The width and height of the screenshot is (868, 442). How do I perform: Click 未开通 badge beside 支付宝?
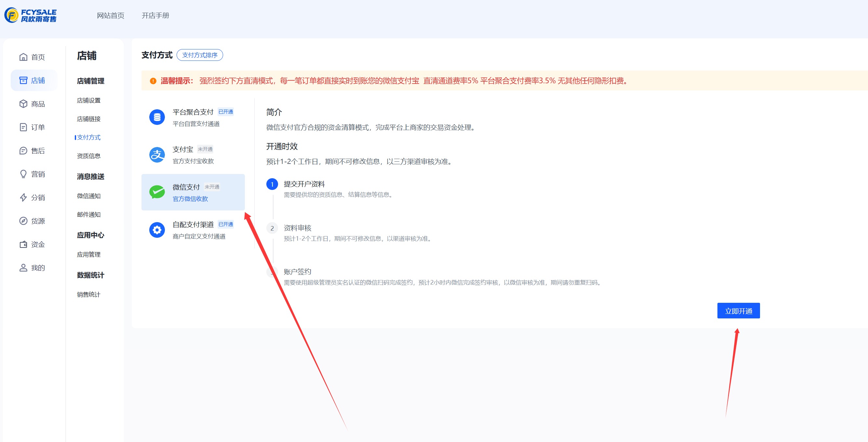tap(205, 149)
